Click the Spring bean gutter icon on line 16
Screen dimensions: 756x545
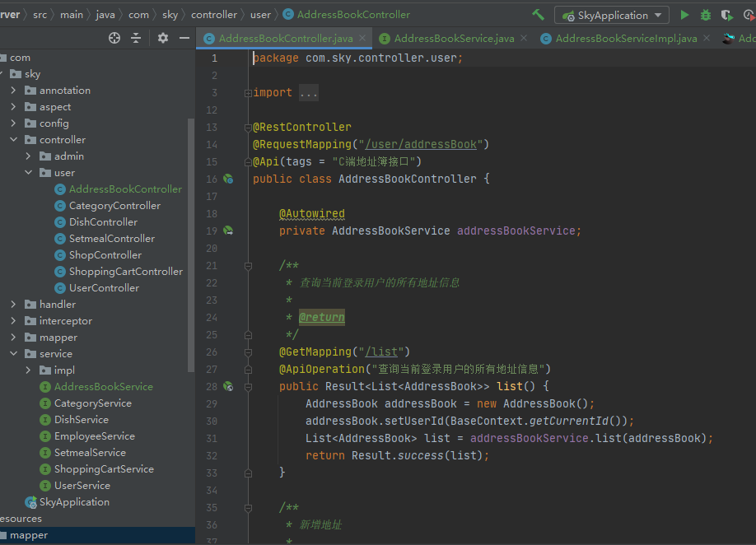pyautogui.click(x=228, y=179)
